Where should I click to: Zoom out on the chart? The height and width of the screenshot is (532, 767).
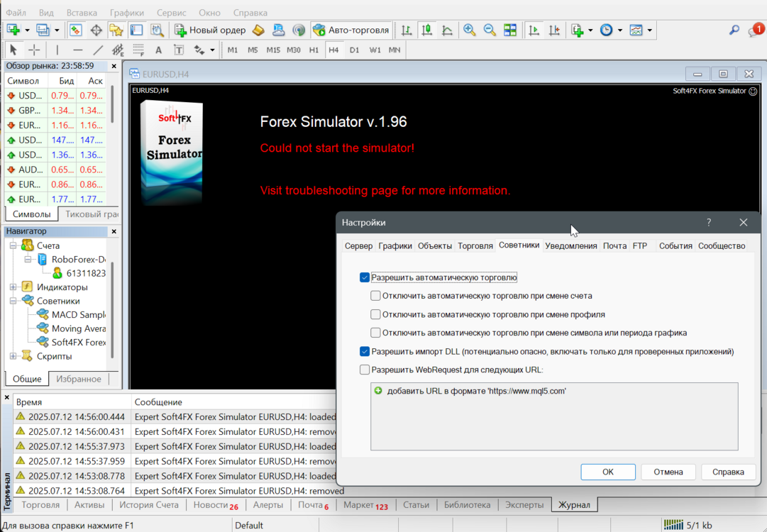[x=490, y=31]
